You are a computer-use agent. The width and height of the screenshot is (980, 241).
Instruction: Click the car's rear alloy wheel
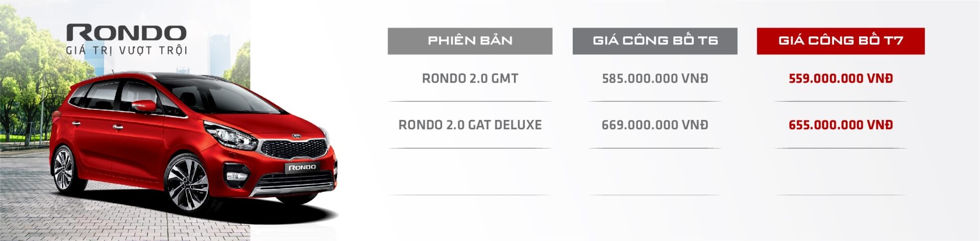click(x=64, y=169)
